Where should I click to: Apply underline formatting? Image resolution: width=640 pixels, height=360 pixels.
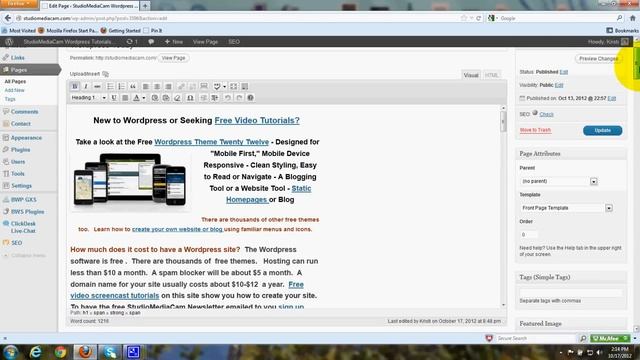[x=114, y=98]
